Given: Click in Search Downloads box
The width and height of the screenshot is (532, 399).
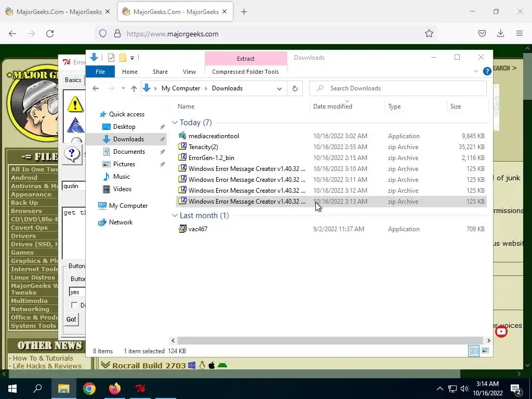Looking at the screenshot, I should tap(397, 88).
